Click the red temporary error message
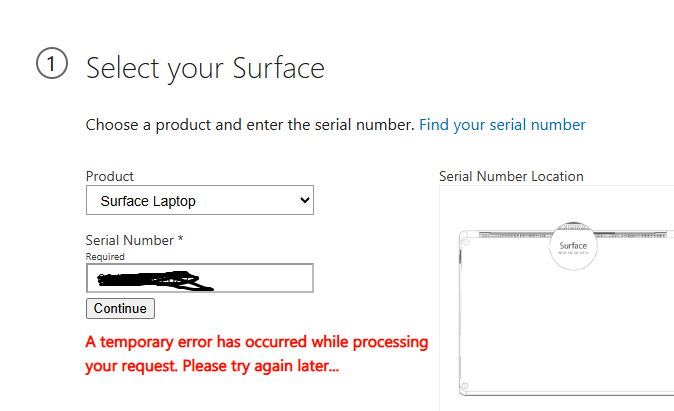Image resolution: width=674 pixels, height=411 pixels. point(256,342)
